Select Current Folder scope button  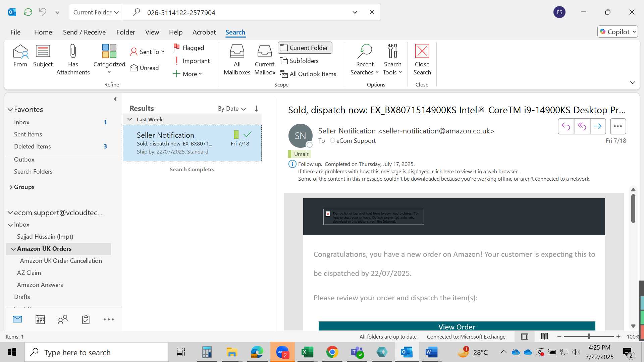305,48
